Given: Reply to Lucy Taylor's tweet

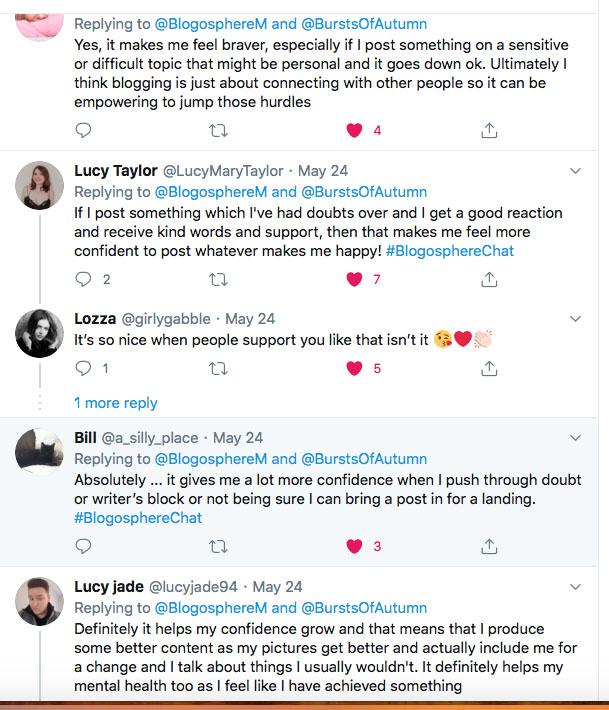Looking at the screenshot, I should coord(84,279).
